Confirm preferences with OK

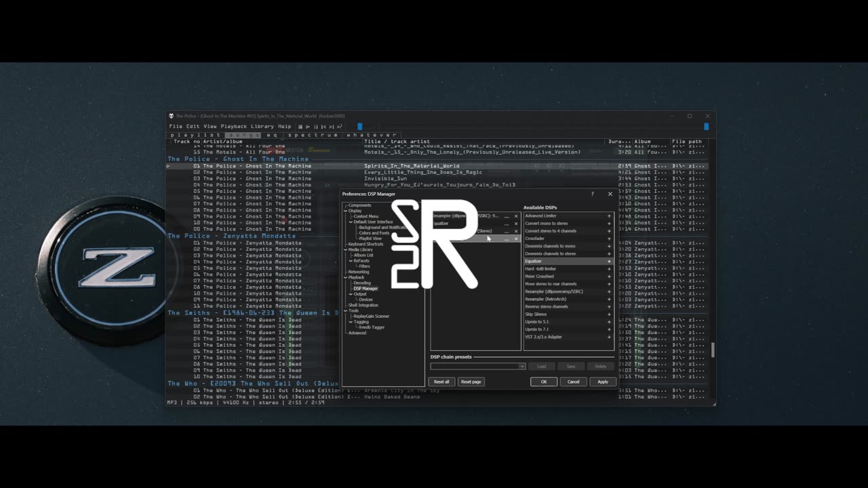click(x=544, y=382)
